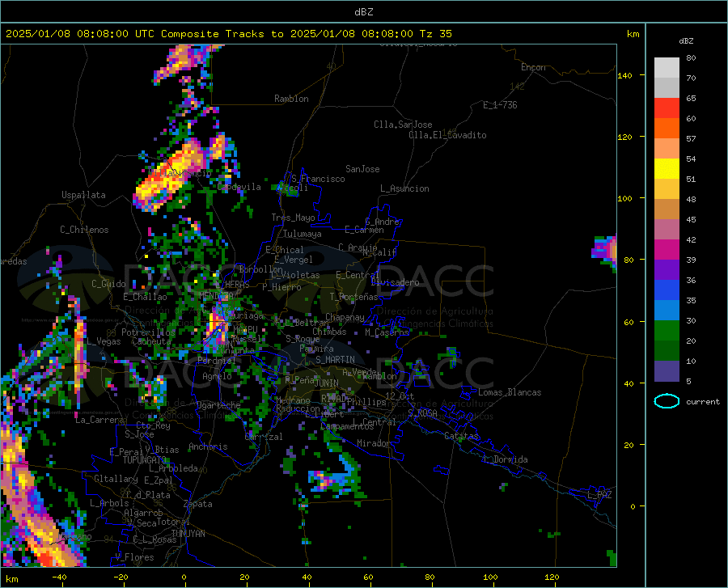Pick the royal blue swatch between 36 and 35
The width and height of the screenshot is (728, 588).
point(667,290)
